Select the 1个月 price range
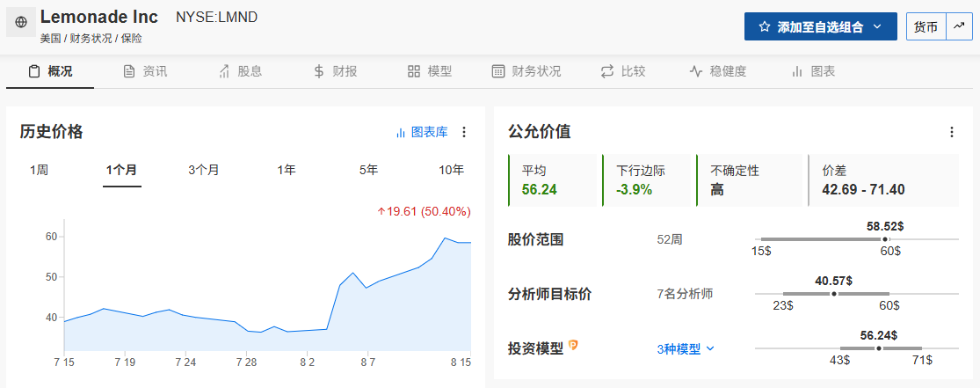The width and height of the screenshot is (980, 388). [122, 170]
